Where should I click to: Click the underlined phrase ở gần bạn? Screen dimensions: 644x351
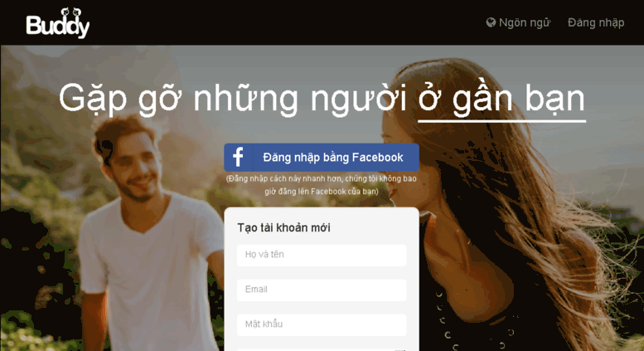click(x=501, y=100)
